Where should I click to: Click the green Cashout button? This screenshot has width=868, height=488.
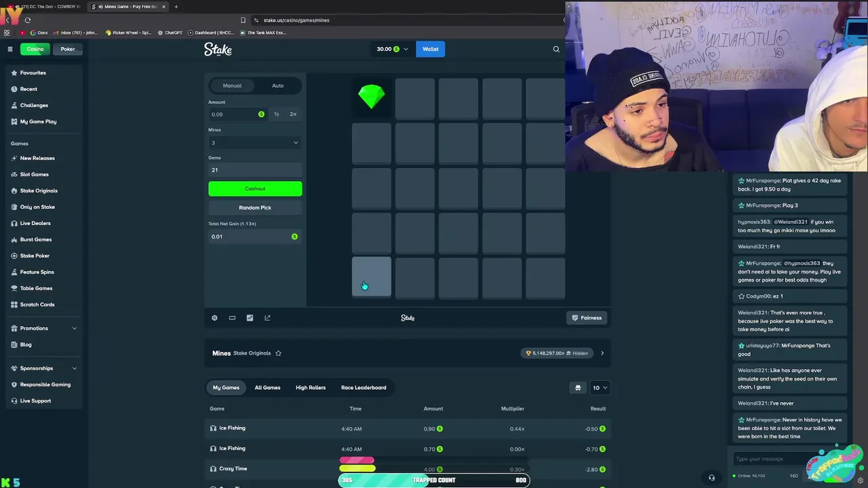[255, 188]
